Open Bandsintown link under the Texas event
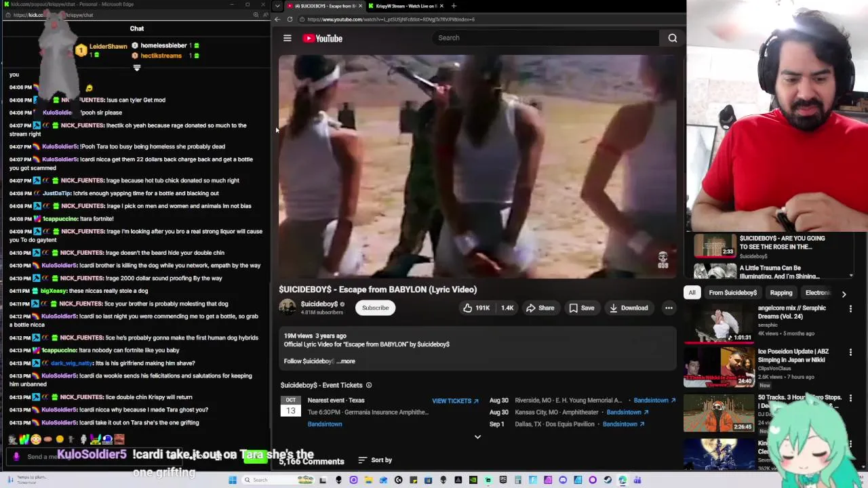 (325, 424)
